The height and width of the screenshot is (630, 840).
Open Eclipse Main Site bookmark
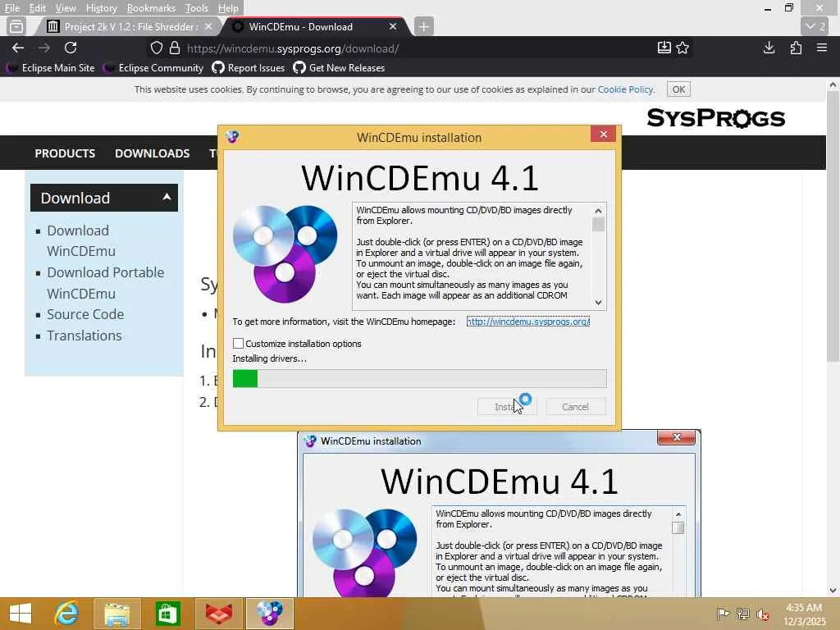(x=51, y=68)
